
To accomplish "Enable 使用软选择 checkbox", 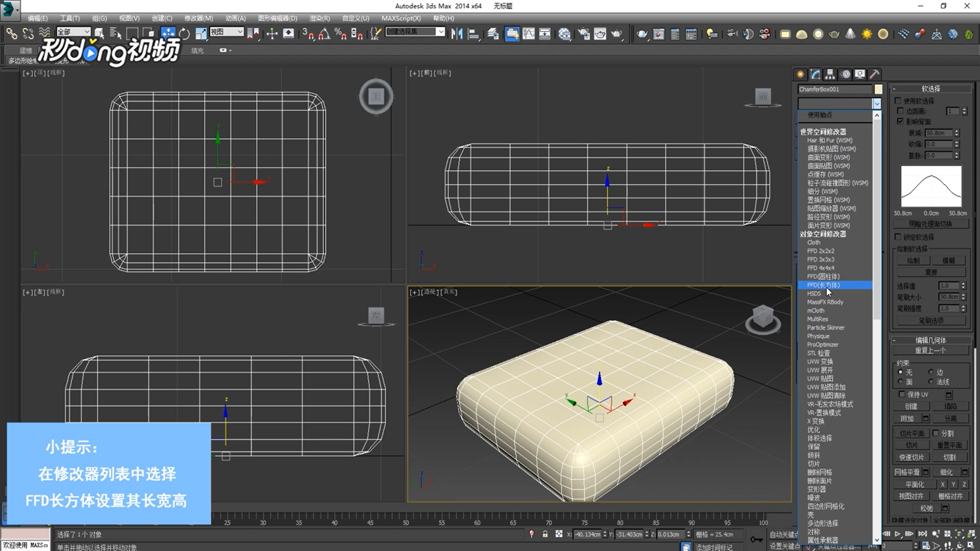I will (898, 101).
